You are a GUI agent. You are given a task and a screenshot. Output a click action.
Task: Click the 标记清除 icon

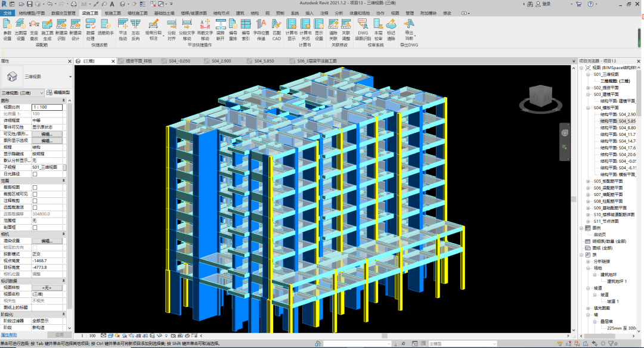391,29
